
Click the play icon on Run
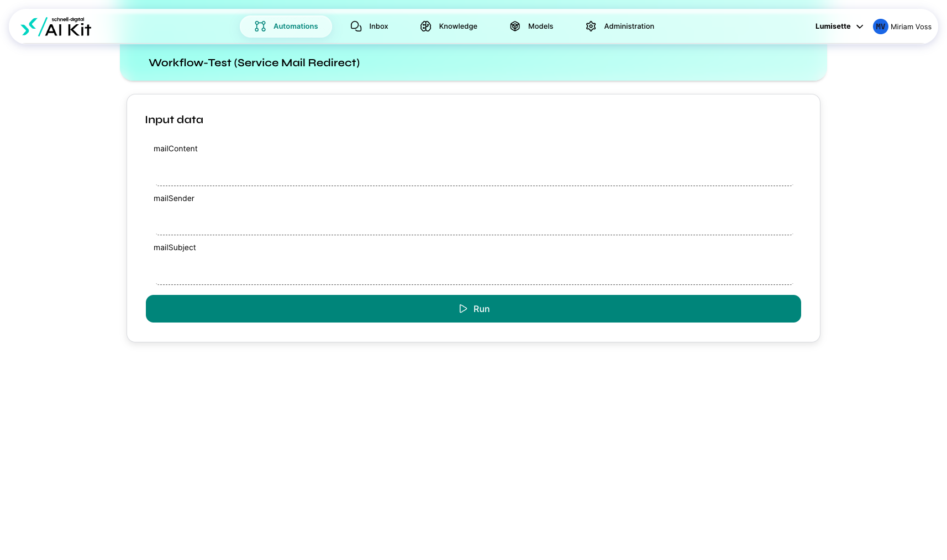[x=463, y=309]
